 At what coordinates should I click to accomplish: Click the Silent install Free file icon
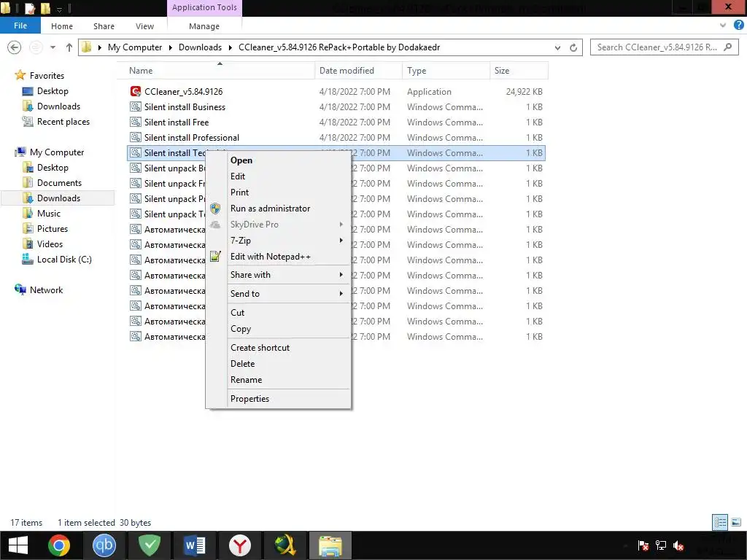click(135, 122)
